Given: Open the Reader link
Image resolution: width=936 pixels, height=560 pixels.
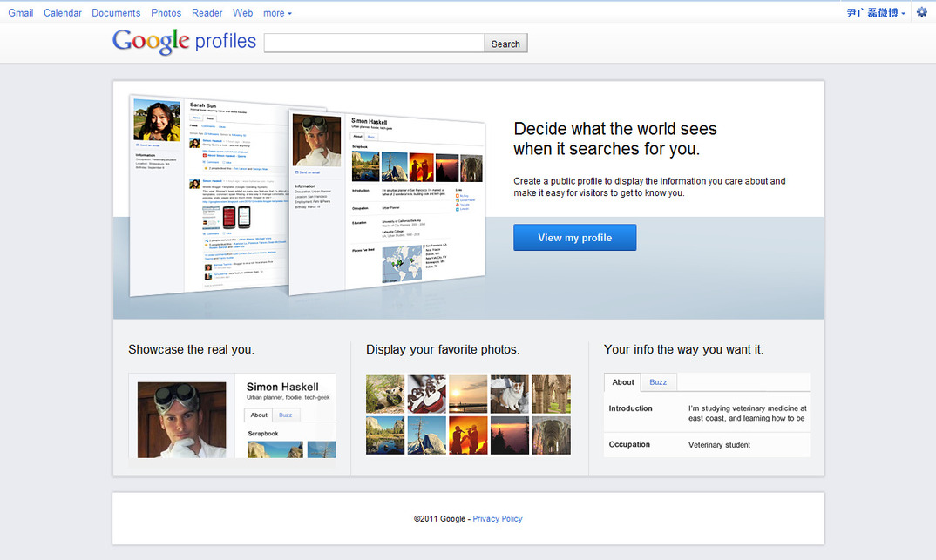Looking at the screenshot, I should [x=207, y=13].
